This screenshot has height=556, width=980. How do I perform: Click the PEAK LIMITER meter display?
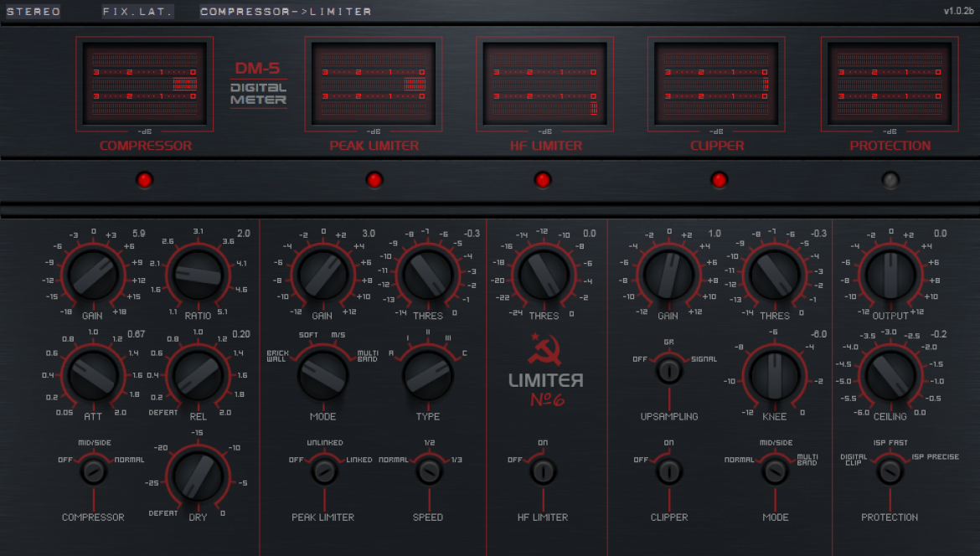373,84
